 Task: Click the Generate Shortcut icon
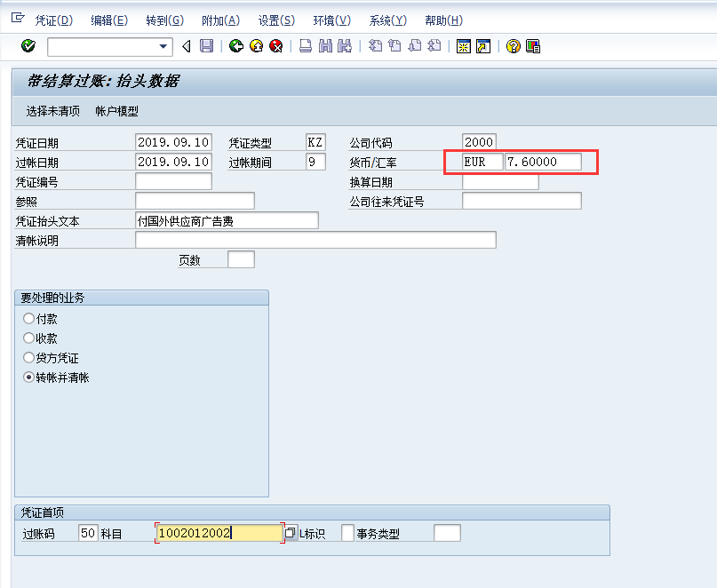click(483, 46)
